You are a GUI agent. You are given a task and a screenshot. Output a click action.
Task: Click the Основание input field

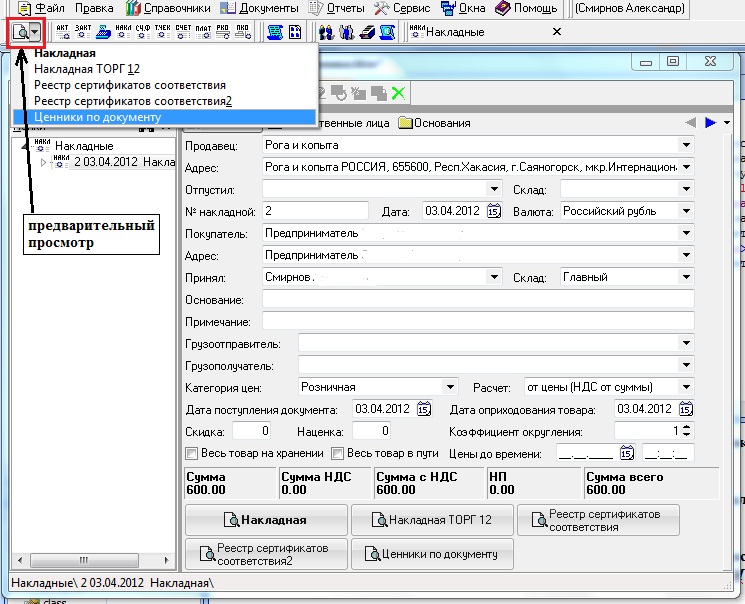(478, 299)
